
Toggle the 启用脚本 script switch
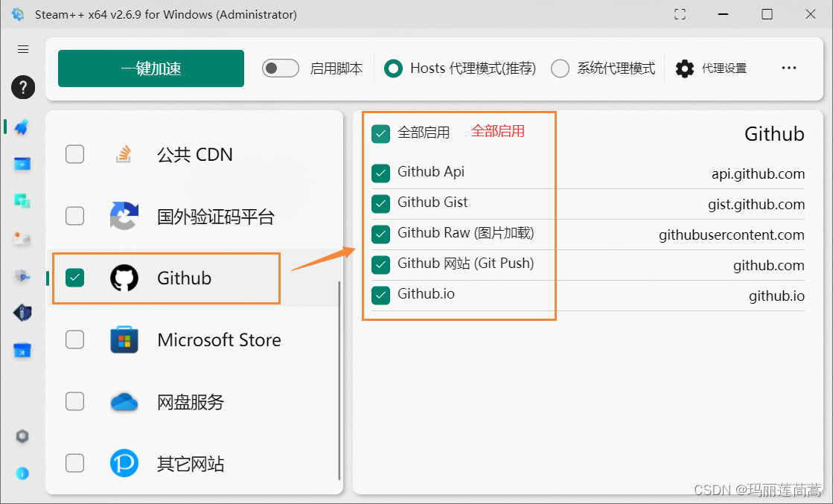pyautogui.click(x=281, y=68)
